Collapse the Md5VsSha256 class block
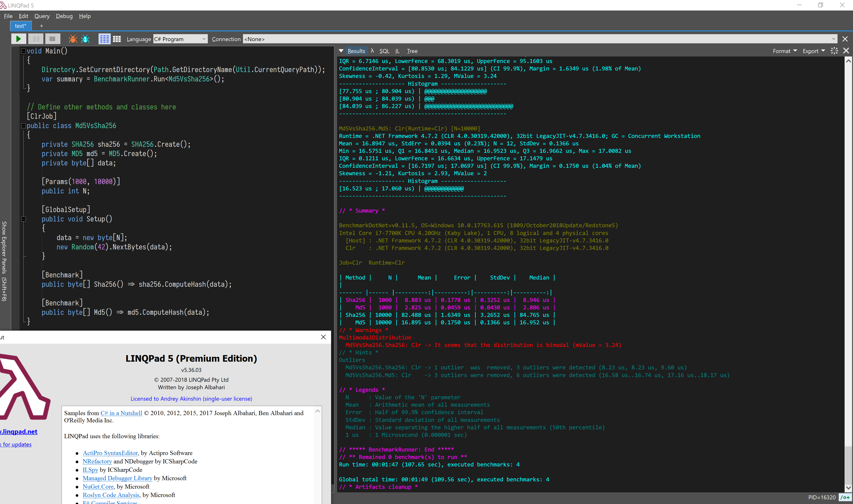The width and height of the screenshot is (853, 504). [x=23, y=126]
